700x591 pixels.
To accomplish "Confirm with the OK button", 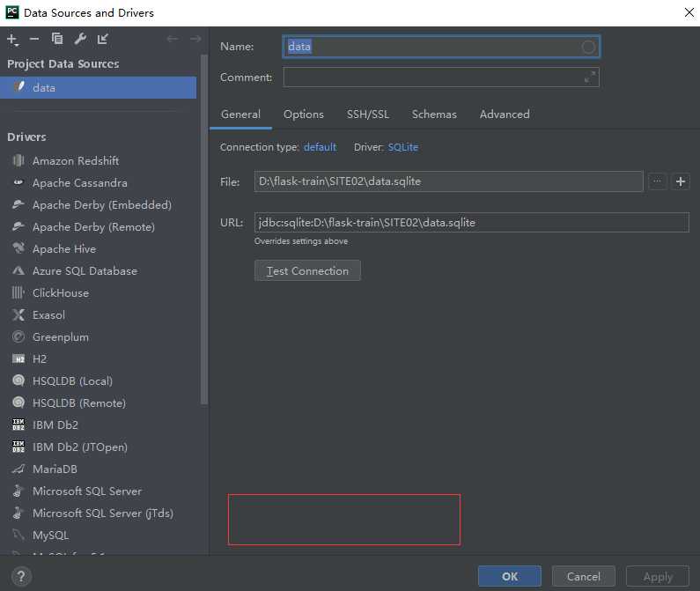I will click(x=510, y=576).
